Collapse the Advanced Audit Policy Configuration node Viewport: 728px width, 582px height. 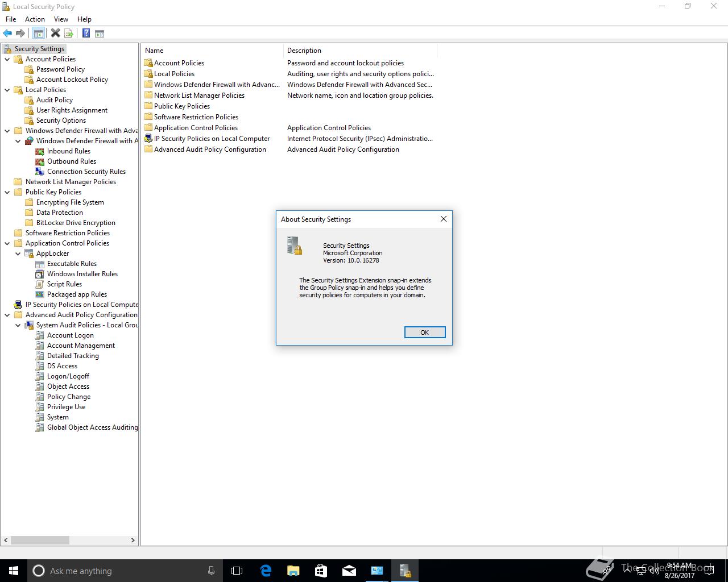[7, 315]
